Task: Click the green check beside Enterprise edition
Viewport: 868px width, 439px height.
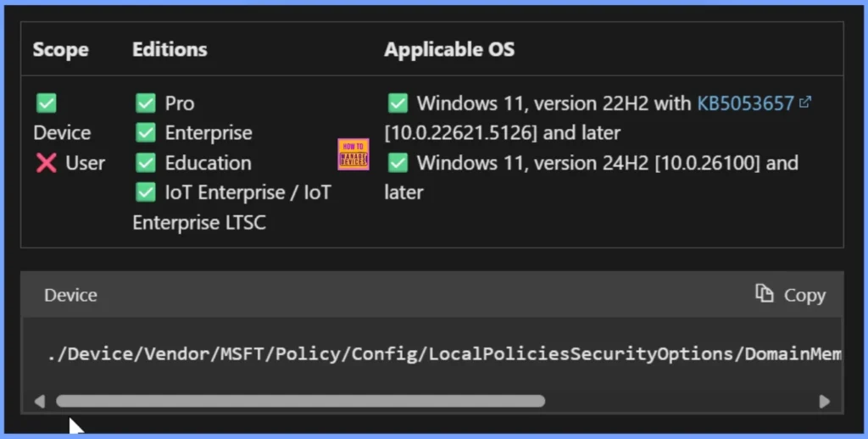Action: pyautogui.click(x=146, y=133)
